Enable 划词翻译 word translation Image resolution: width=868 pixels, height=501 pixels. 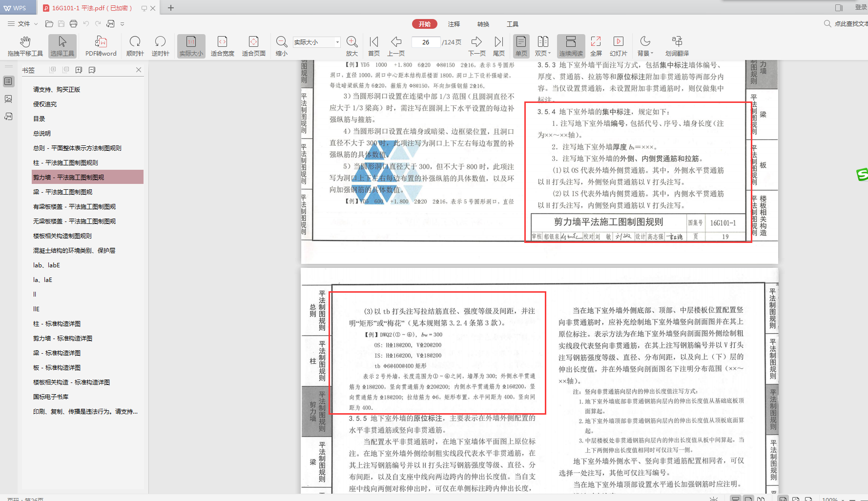(677, 46)
